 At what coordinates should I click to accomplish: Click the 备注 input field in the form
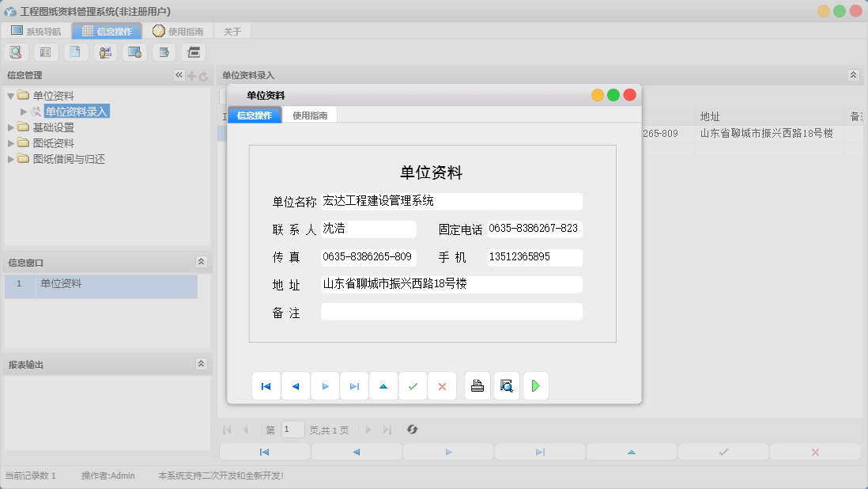pos(451,311)
